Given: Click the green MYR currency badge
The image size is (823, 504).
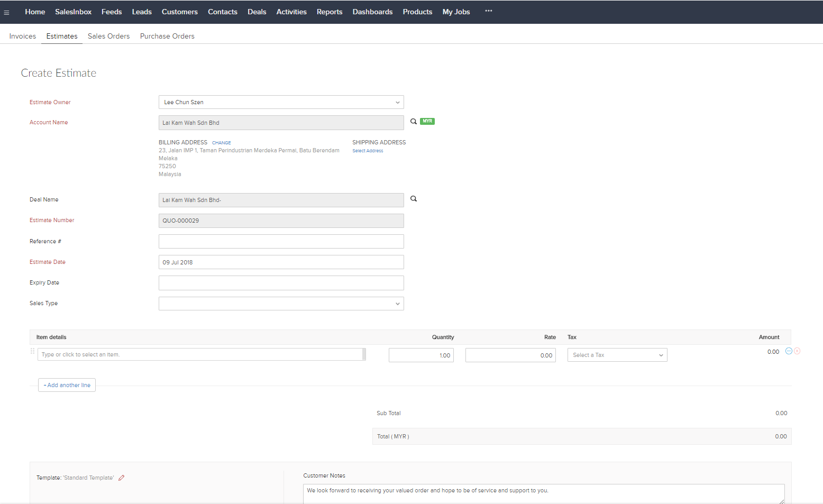Looking at the screenshot, I should [x=427, y=122].
